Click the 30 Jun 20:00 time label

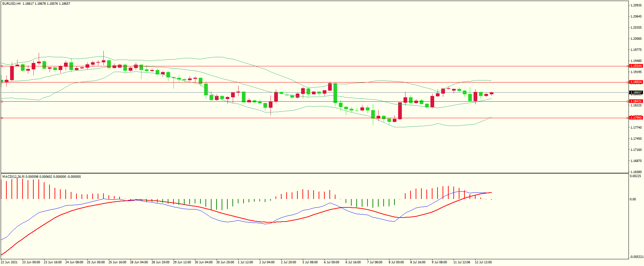tap(225, 262)
